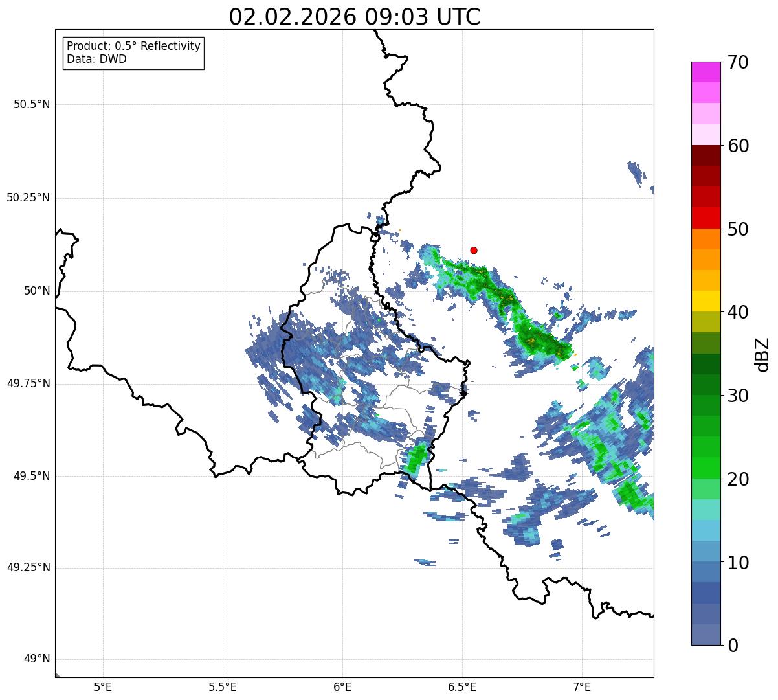Viewport: 778px width, 700px height.
Task: Click the 10 tick on the colorbar
Action: [x=738, y=562]
